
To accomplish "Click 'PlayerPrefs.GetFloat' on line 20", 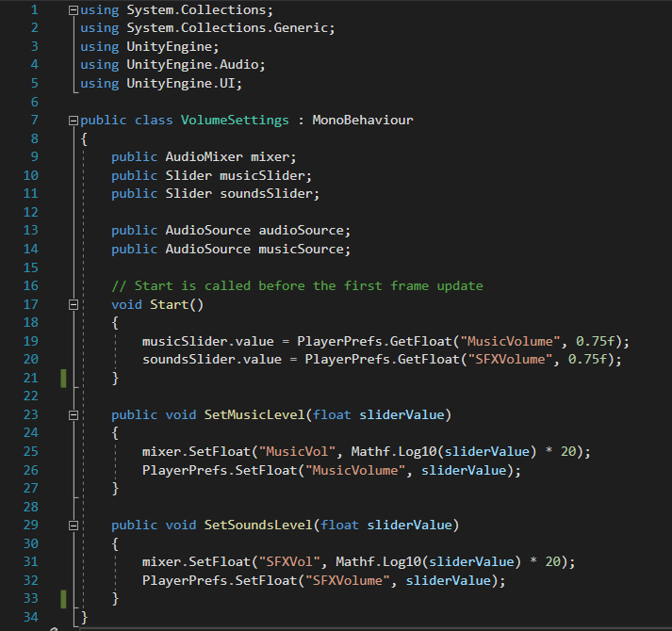I will [x=382, y=359].
